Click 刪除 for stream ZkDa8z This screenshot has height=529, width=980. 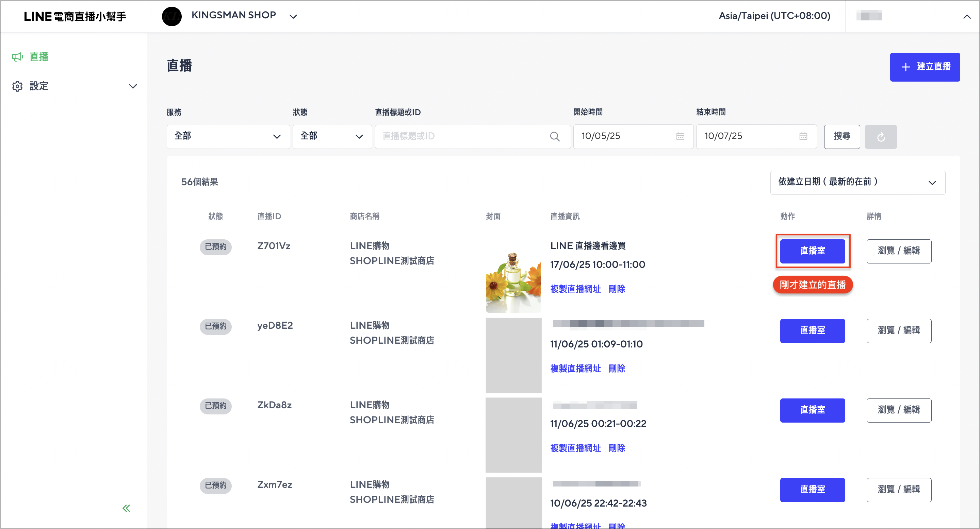point(617,448)
